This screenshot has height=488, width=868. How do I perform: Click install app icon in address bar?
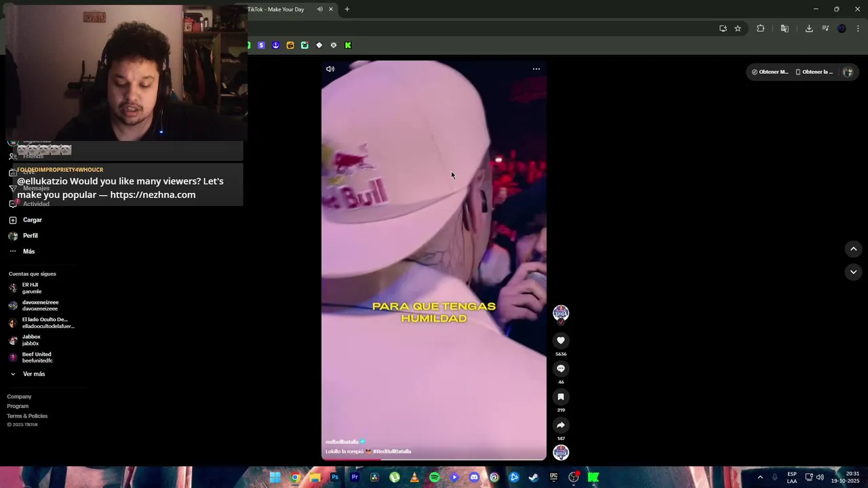(723, 28)
